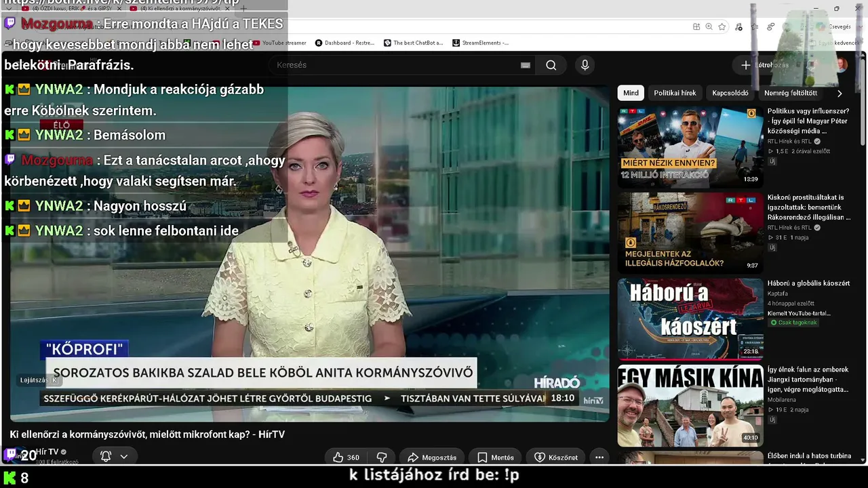Open the 'Háború a globális káoszért' video title
This screenshot has width=868, height=488.
coord(808,283)
